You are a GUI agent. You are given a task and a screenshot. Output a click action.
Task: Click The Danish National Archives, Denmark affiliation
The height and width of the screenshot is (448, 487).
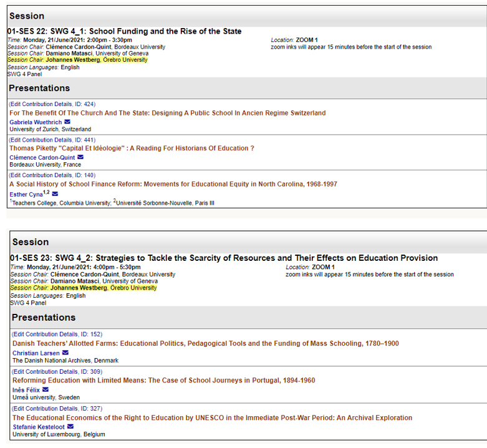tap(65, 361)
